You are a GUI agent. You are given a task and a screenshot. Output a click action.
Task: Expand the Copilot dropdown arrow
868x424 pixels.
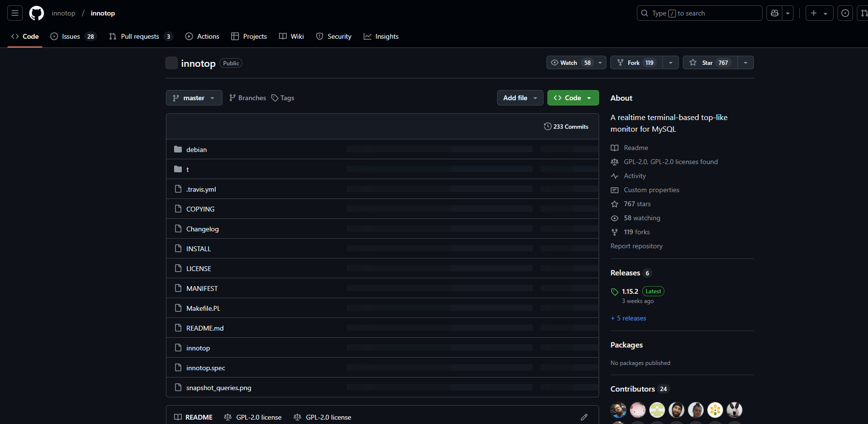tap(788, 13)
